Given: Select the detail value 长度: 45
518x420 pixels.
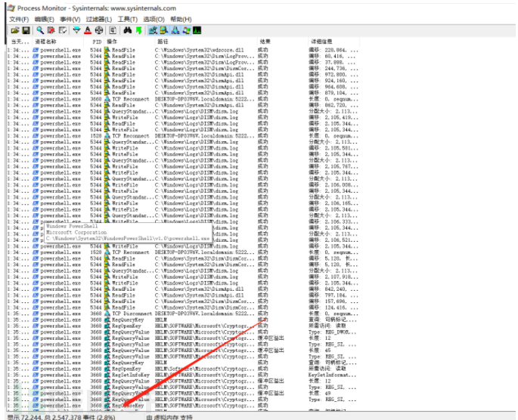Looking at the screenshot, I should click(319, 351).
